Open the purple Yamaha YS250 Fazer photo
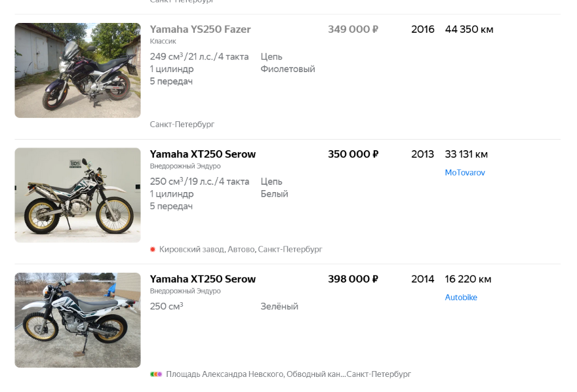Screen dimensions: 577x392 (x=77, y=70)
